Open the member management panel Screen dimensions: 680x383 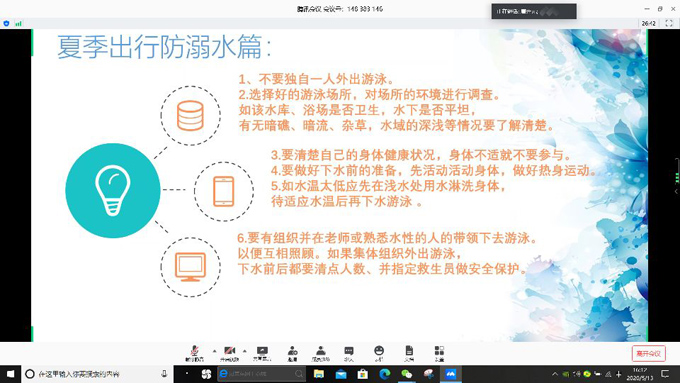point(320,353)
